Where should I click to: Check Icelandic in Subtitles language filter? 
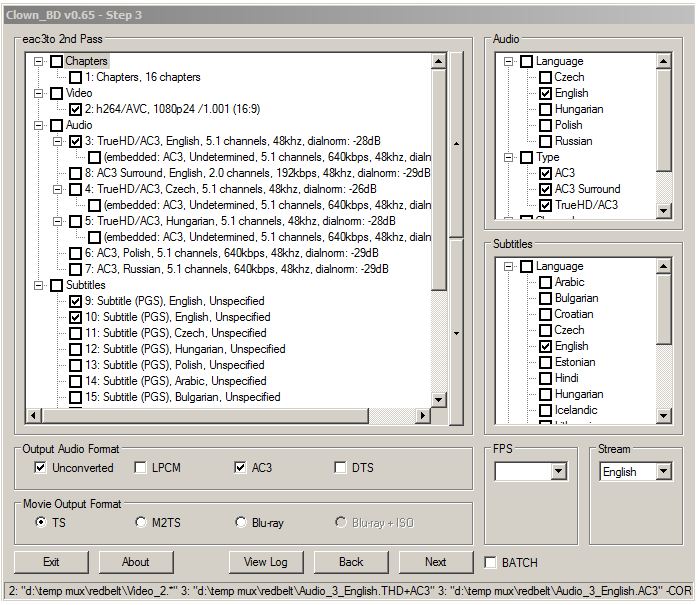[x=545, y=410]
